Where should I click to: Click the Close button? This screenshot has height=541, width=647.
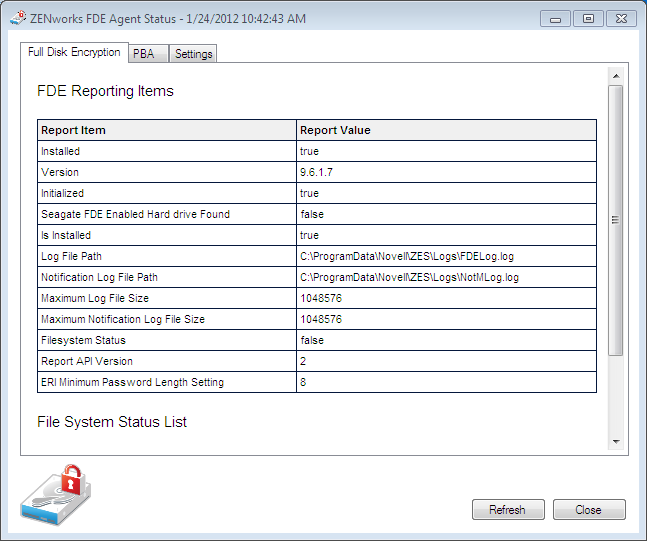[x=589, y=510]
